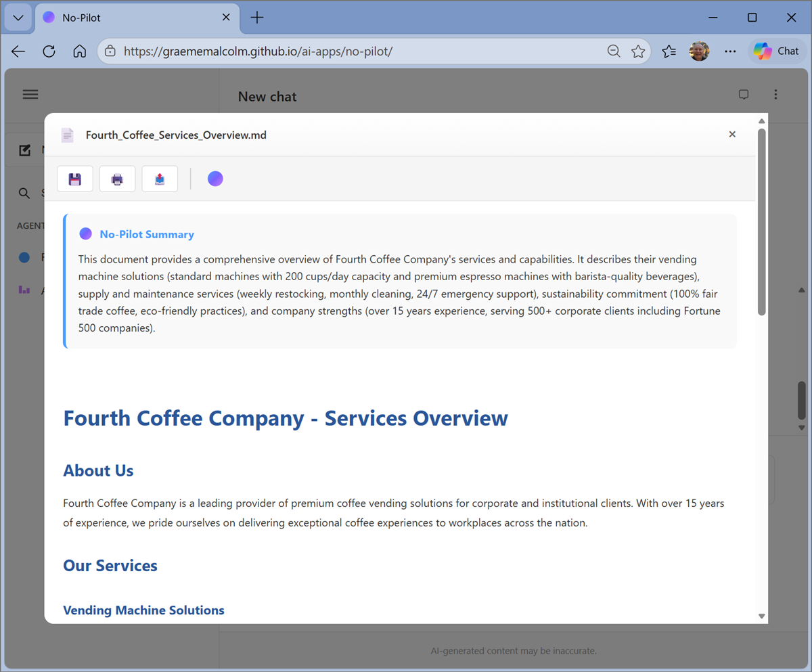The height and width of the screenshot is (672, 812).
Task: Select the purple bar chart agent icon
Action: pyautogui.click(x=24, y=290)
